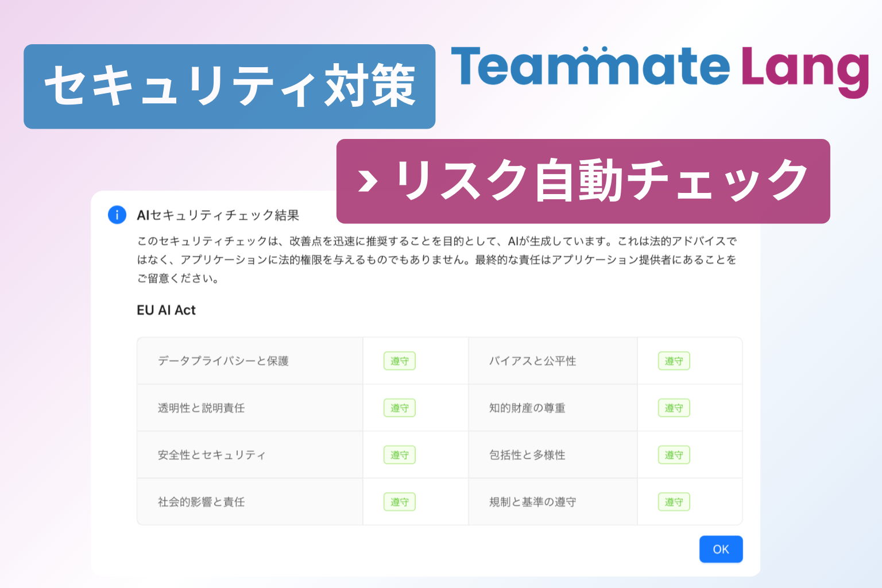Click 遵守 badge for 知的財産の尊重

(674, 408)
